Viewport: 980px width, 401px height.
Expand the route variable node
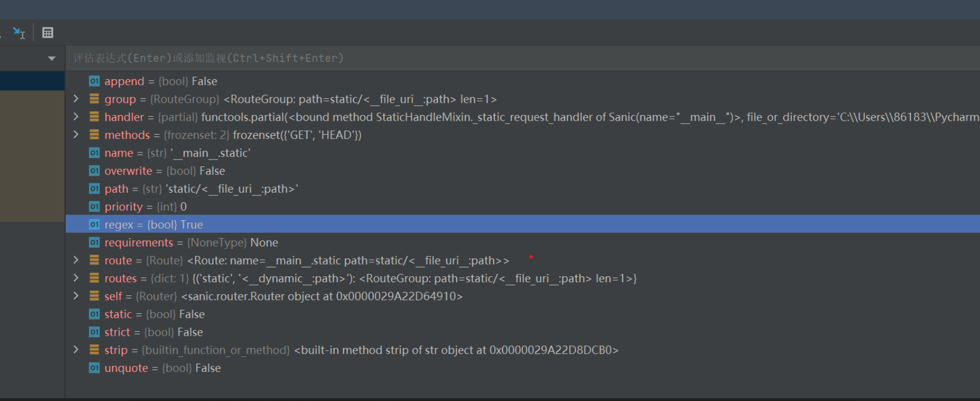pyautogui.click(x=76, y=260)
